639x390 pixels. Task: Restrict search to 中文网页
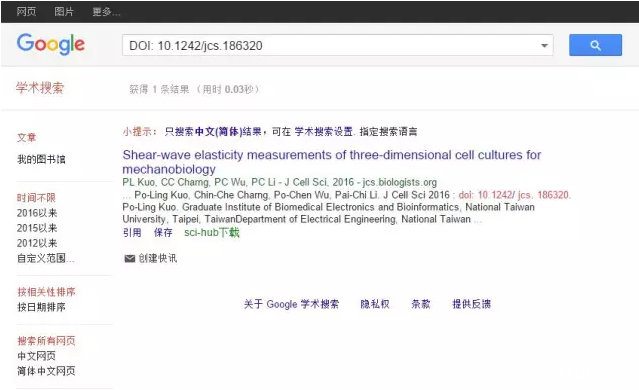pos(36,356)
